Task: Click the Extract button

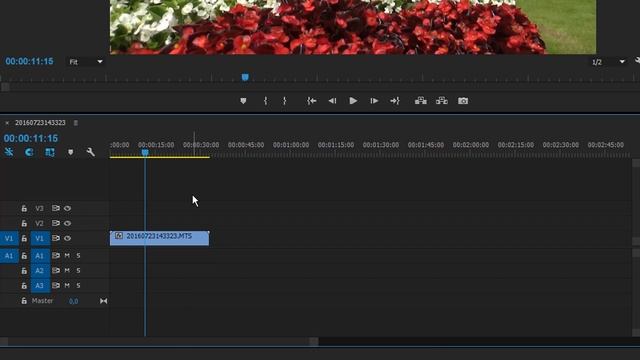Action: click(442, 101)
